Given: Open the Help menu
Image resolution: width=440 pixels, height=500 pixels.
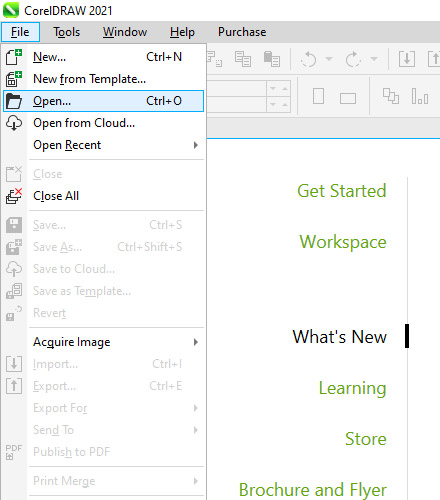Looking at the screenshot, I should 182,32.
